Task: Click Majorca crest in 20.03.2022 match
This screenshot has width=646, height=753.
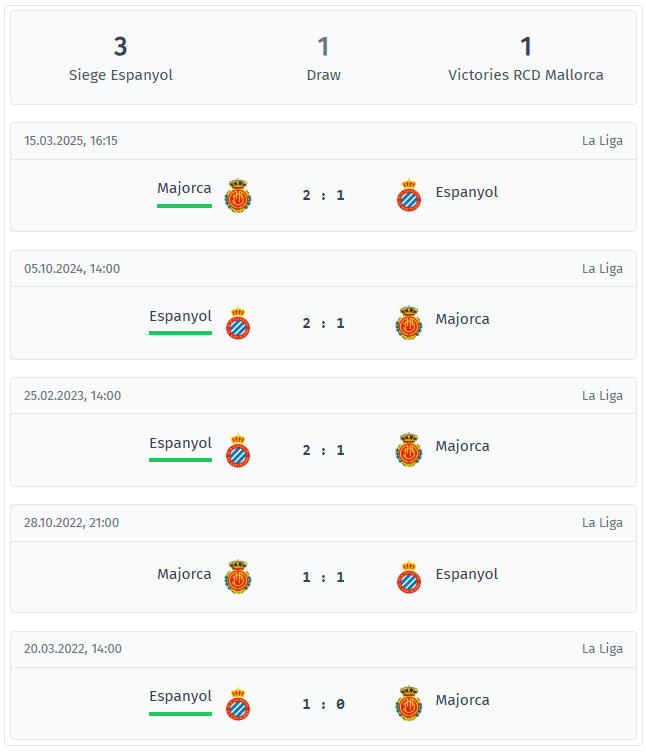Action: [409, 704]
